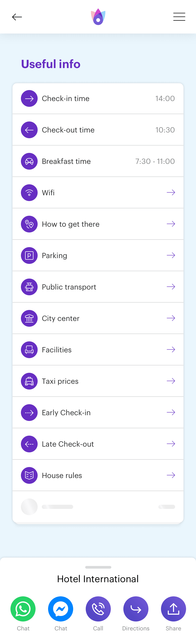
Task: Expand the How to get there row
Action: click(98, 224)
